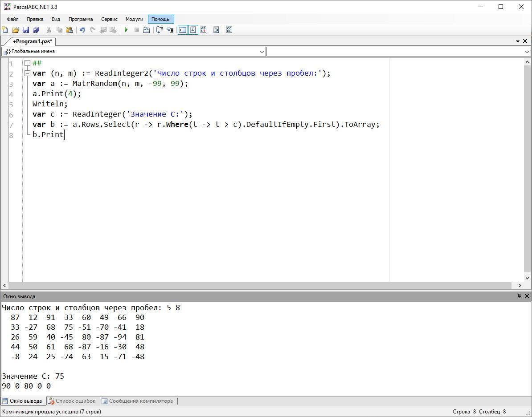Screen dimensions: 532x417
Task: Toggle the IntelliSense toolbar button next to output
Action: [193, 30]
